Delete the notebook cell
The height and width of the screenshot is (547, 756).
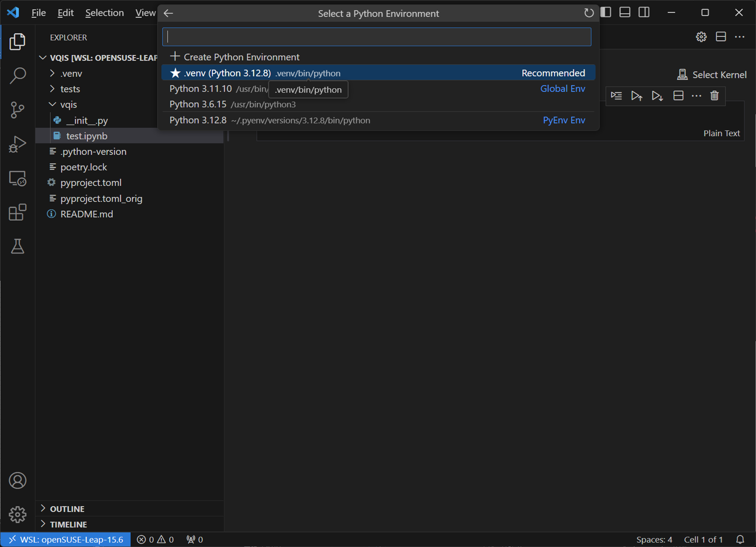coord(714,96)
